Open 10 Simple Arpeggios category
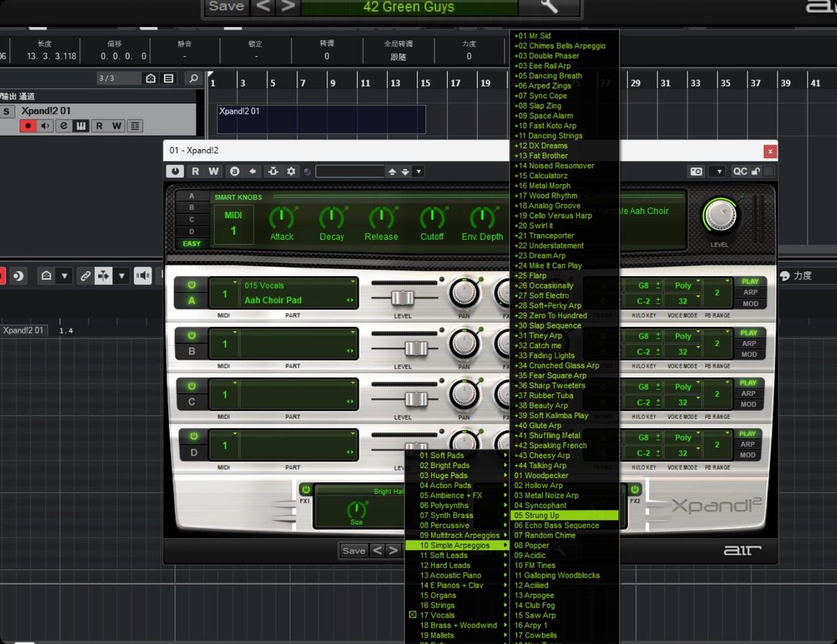 [x=458, y=546]
